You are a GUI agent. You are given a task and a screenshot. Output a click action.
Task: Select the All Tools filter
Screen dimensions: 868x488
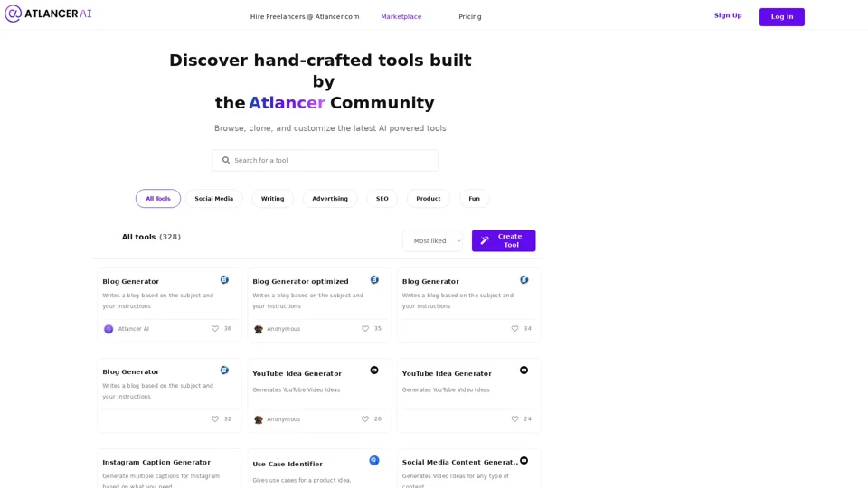(157, 199)
